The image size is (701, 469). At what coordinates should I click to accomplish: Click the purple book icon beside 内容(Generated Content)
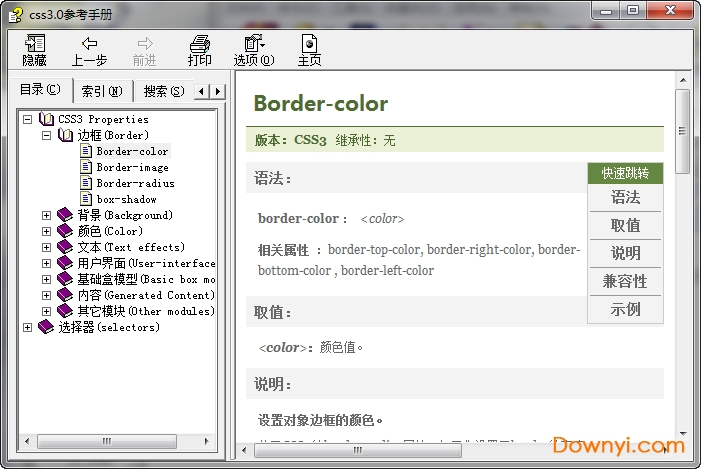(65, 295)
